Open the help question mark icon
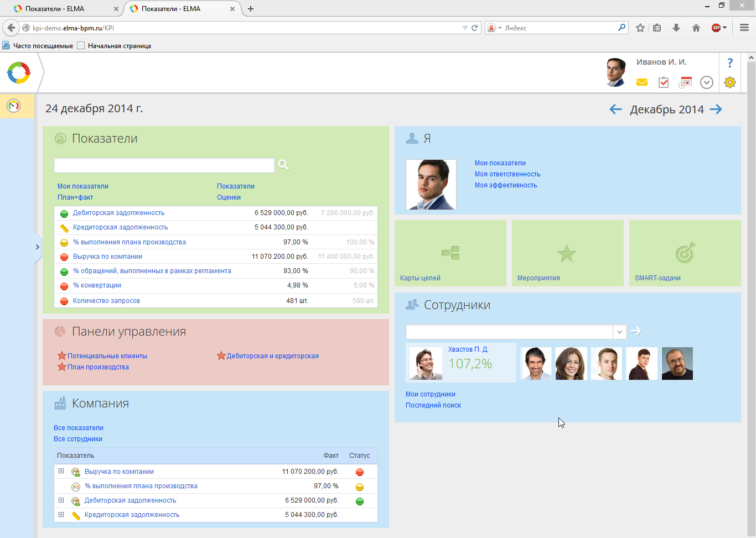Viewport: 756px width, 538px height. point(730,63)
